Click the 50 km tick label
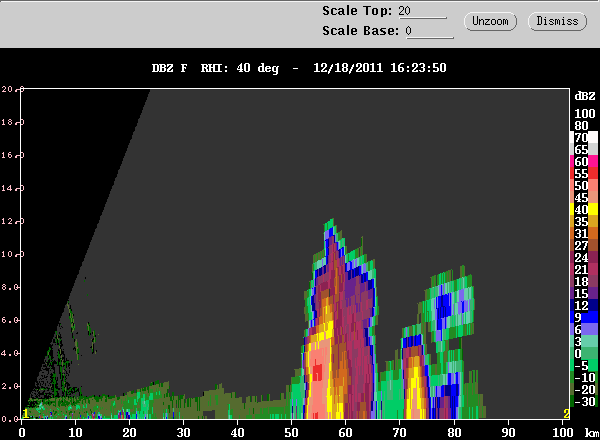This screenshot has width=600, height=440. [291, 433]
